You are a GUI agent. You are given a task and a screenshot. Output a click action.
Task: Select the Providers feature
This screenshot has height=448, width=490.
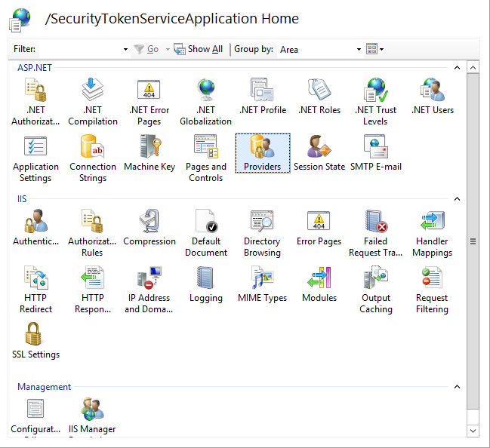coord(263,153)
